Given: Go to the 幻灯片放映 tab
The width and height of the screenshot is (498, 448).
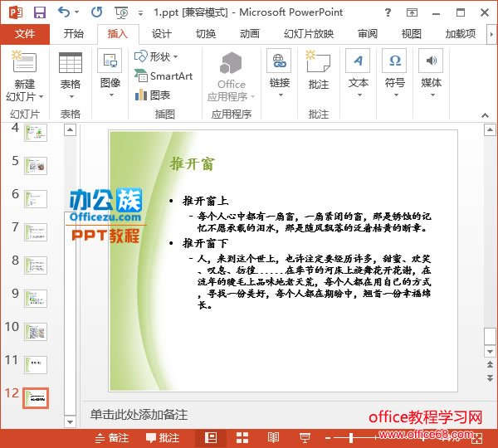Looking at the screenshot, I should 309,34.
